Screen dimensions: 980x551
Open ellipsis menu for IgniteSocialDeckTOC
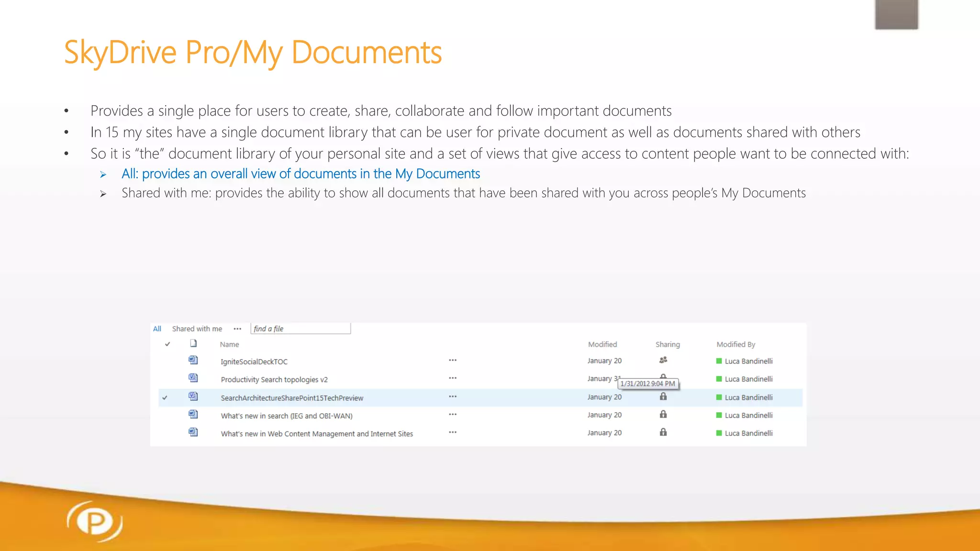click(x=453, y=360)
